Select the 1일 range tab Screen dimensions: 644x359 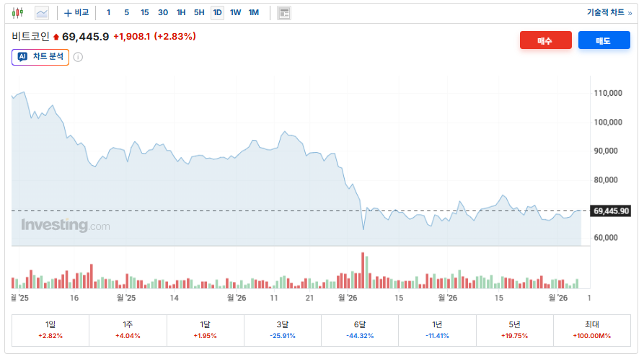[x=50, y=329]
